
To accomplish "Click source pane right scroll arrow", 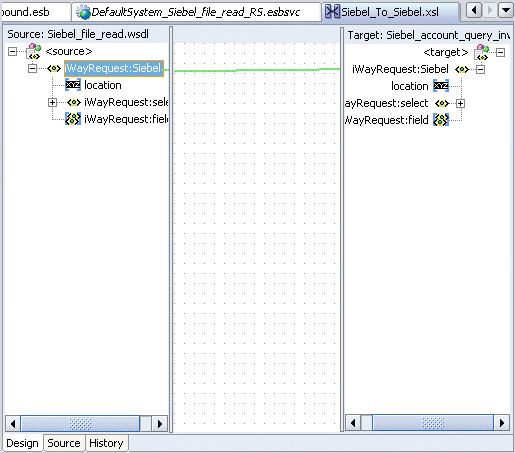I will point(160,424).
